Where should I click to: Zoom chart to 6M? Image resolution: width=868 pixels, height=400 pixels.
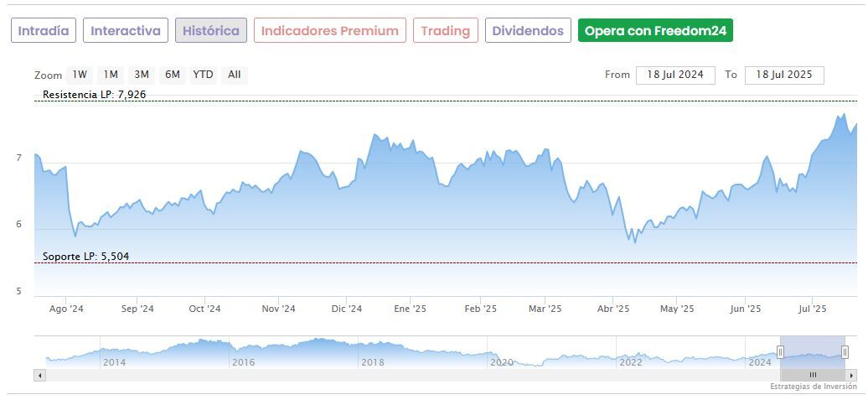pos(173,75)
